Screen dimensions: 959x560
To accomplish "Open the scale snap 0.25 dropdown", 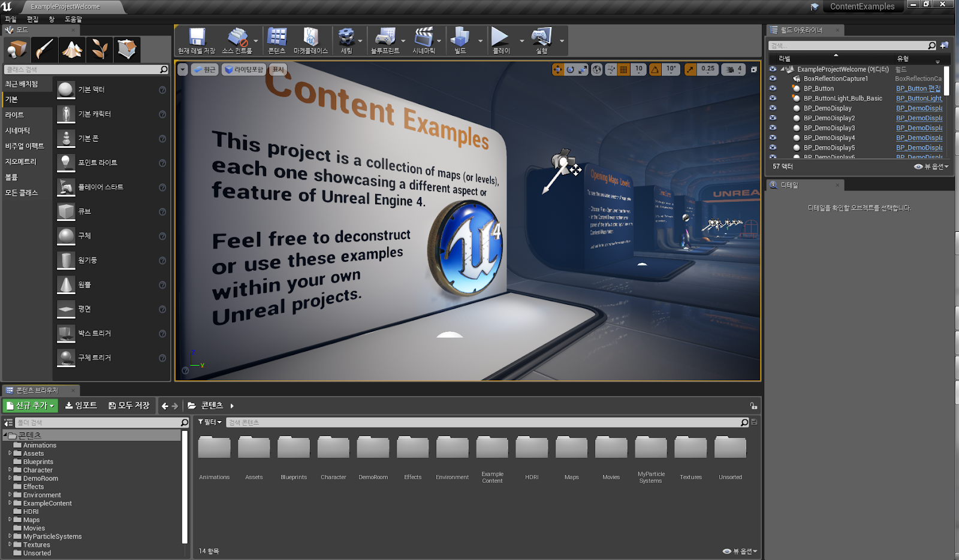I will (x=708, y=69).
